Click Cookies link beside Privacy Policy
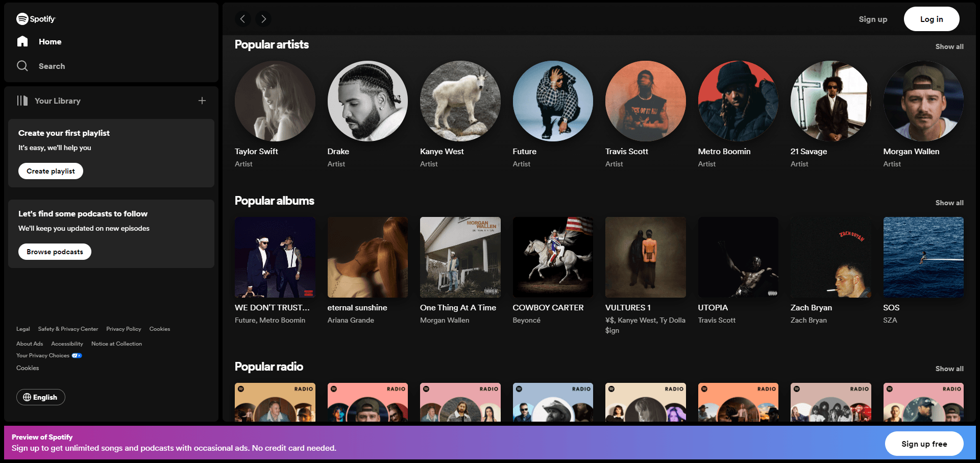 click(x=160, y=329)
